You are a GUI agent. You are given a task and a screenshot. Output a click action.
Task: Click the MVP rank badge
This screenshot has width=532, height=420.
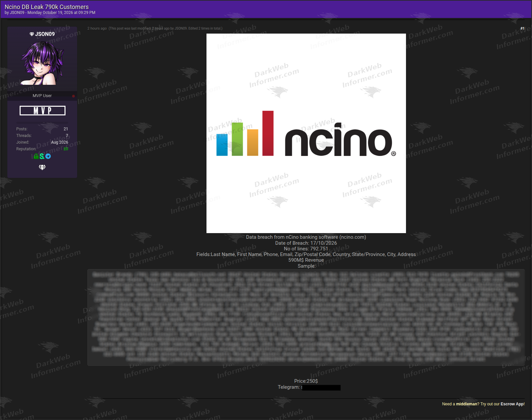43,111
